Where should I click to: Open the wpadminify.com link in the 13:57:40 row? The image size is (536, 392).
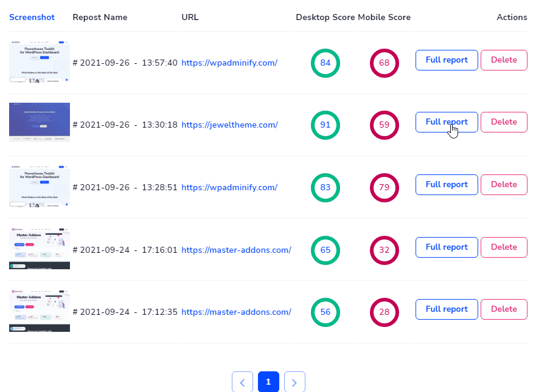click(229, 63)
